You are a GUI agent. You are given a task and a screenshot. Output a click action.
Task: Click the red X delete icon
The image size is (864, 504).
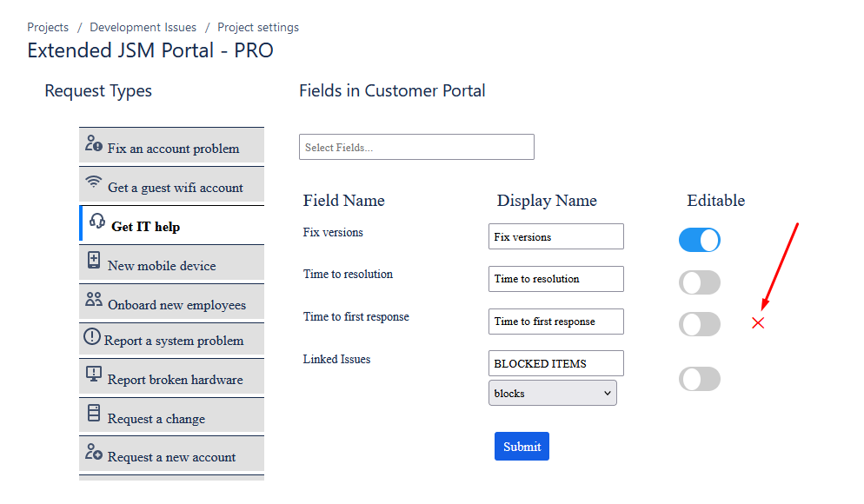click(758, 323)
